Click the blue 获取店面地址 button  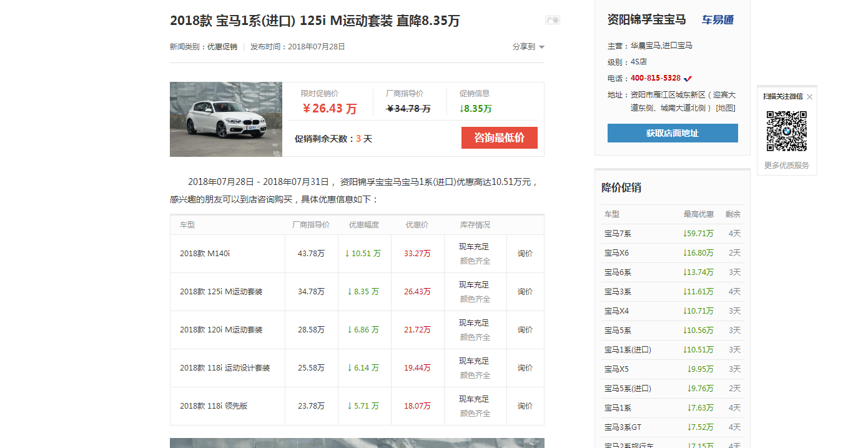pyautogui.click(x=673, y=133)
